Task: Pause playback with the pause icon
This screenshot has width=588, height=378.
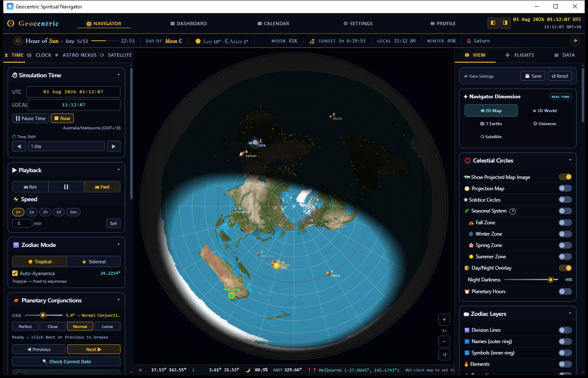Action: 66,187
